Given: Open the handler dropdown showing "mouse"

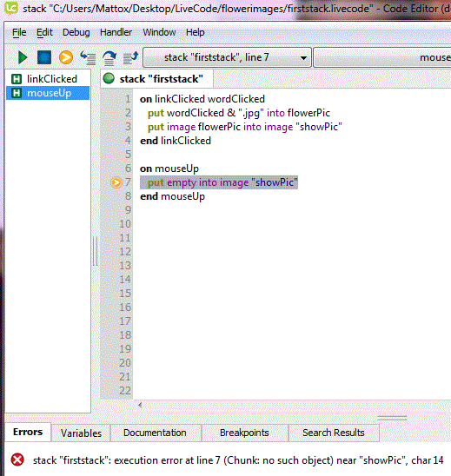Looking at the screenshot, I should 382,57.
